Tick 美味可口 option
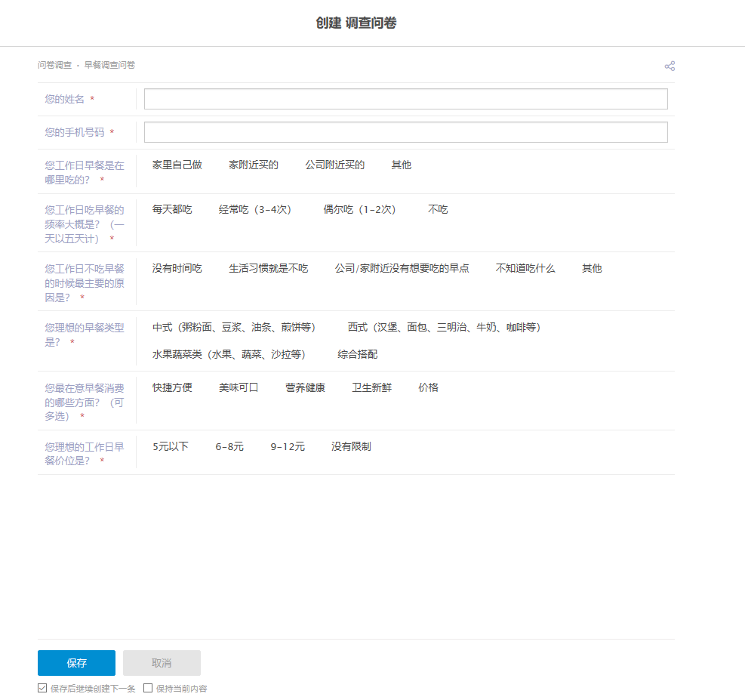The image size is (745, 700). (239, 388)
